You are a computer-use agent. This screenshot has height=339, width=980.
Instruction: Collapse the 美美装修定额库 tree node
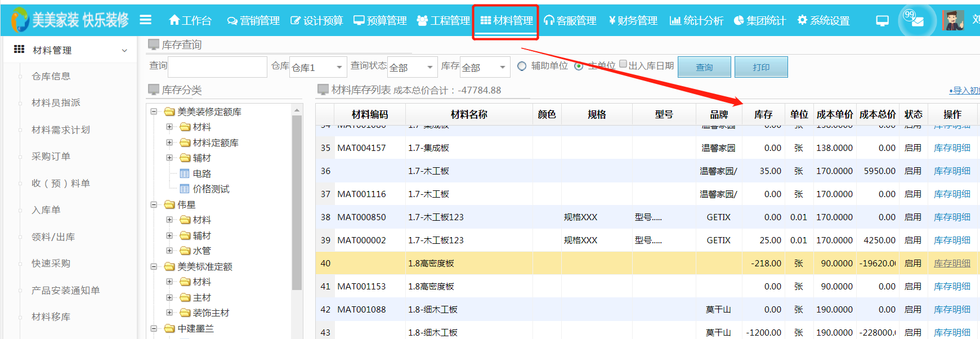154,111
